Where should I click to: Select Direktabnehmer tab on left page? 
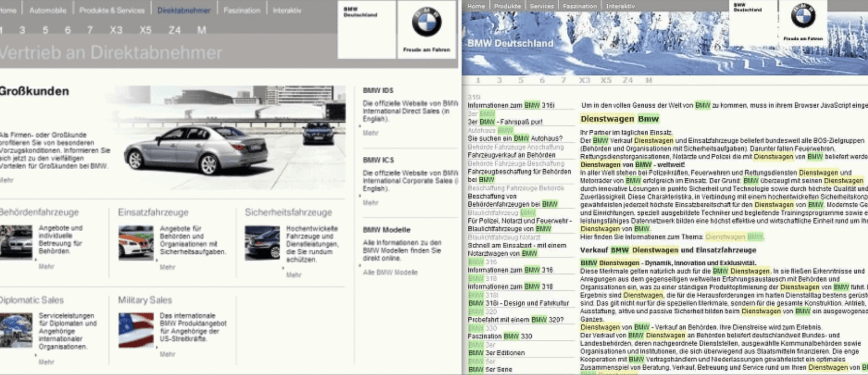(x=184, y=10)
